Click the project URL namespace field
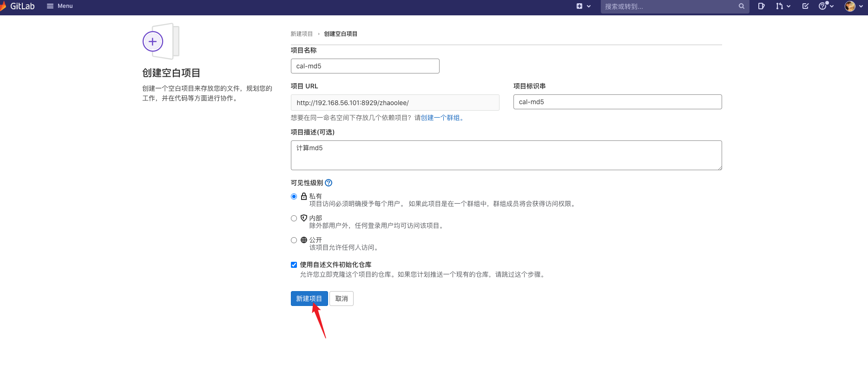 (x=395, y=103)
